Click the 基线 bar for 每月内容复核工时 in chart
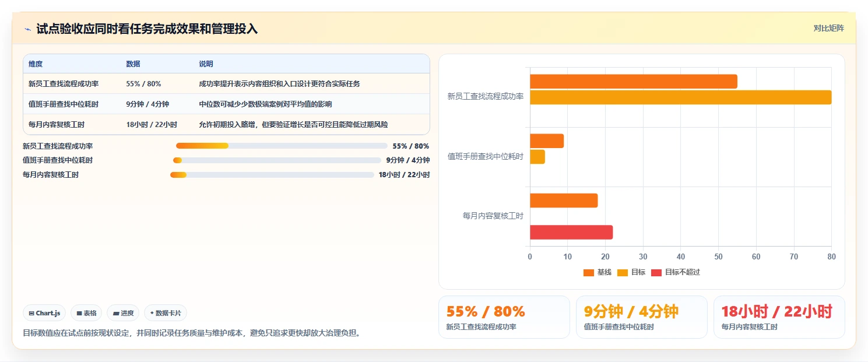868x362 pixels. [564, 201]
